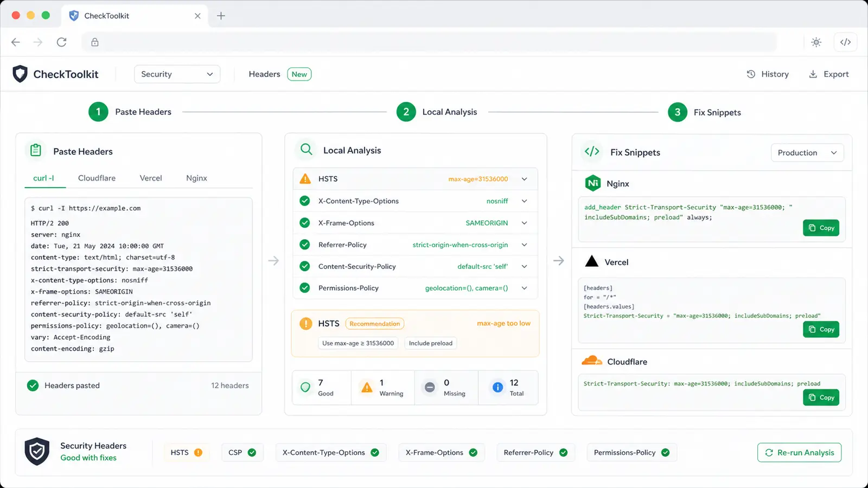Click the Paste Headers clipboard icon
This screenshot has width=868, height=488.
36,151
